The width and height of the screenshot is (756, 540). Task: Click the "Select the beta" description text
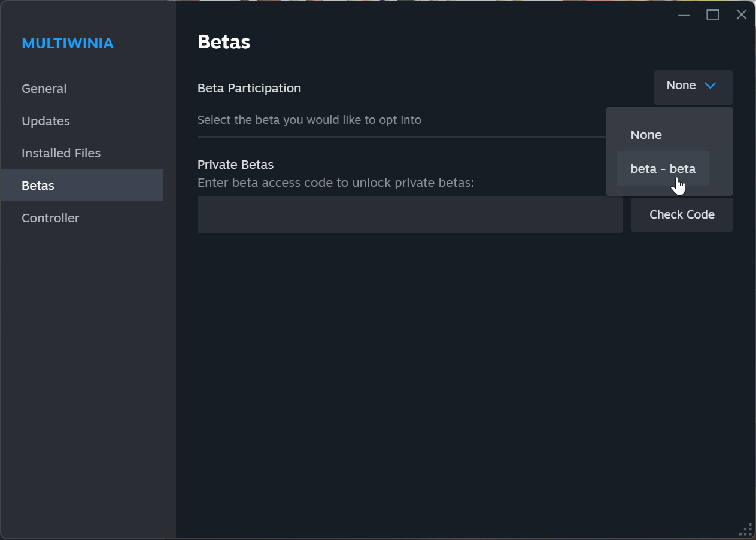(309, 120)
